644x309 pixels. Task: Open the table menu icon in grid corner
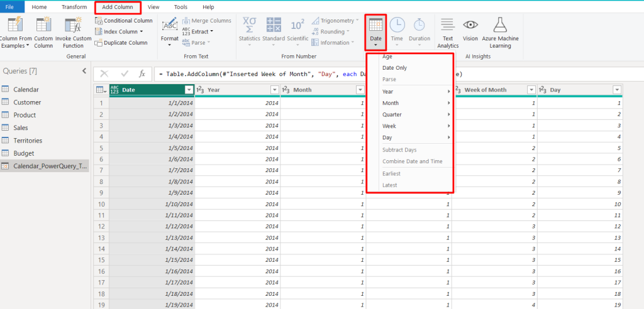coord(101,90)
